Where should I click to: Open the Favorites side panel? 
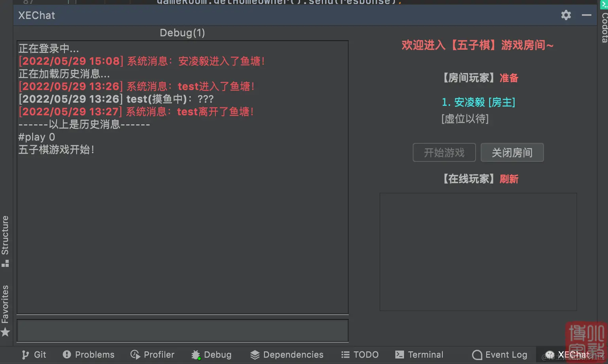[x=5, y=310]
